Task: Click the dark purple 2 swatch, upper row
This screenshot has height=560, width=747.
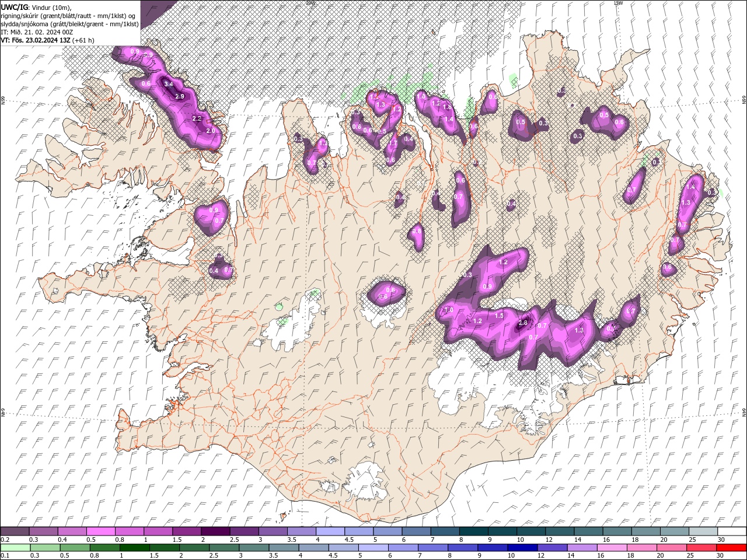Action: (215, 531)
